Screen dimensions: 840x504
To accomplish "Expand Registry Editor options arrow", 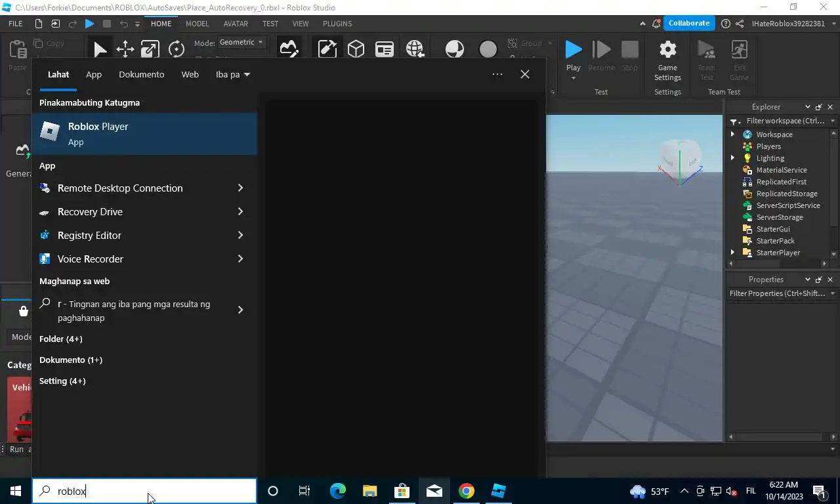I will tap(240, 236).
